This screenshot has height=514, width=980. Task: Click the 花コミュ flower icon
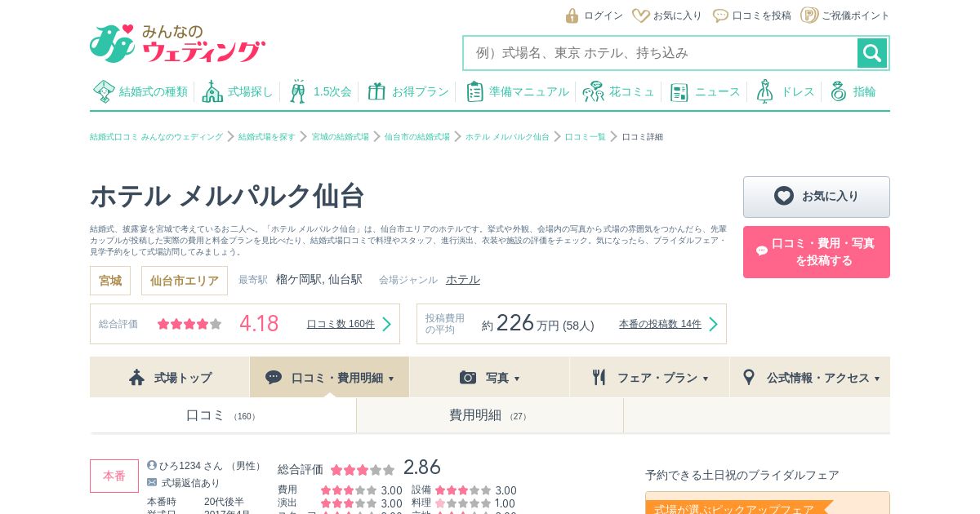pyautogui.click(x=593, y=91)
